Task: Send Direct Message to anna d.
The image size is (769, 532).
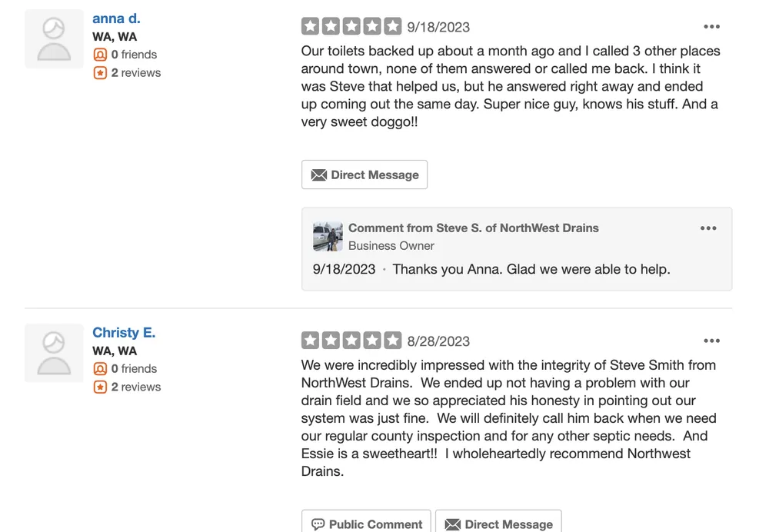Action: click(x=365, y=175)
